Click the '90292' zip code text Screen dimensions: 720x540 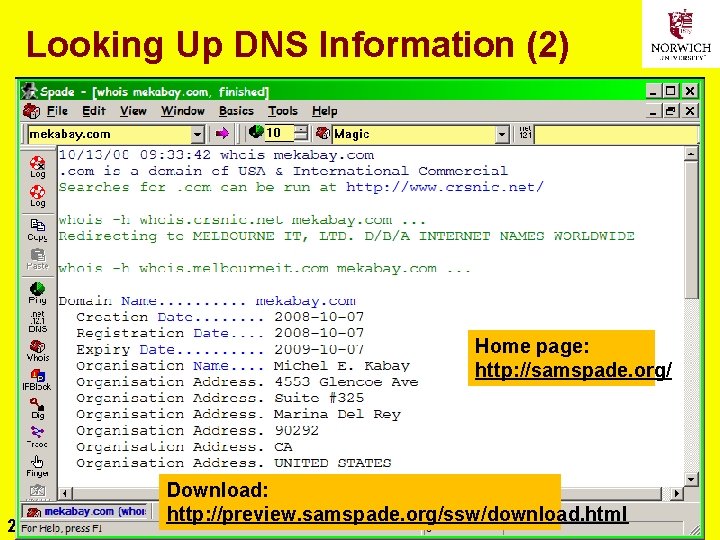(x=296, y=431)
